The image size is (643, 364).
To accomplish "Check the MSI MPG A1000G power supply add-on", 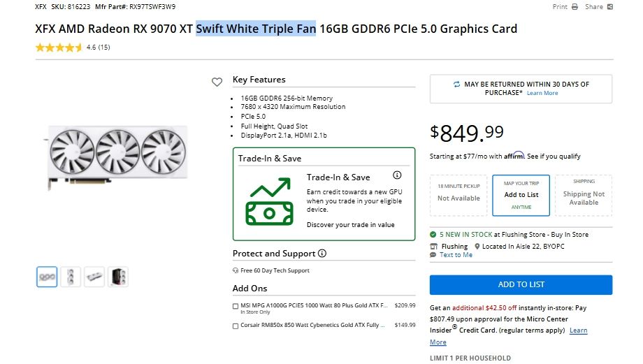I will point(236,306).
